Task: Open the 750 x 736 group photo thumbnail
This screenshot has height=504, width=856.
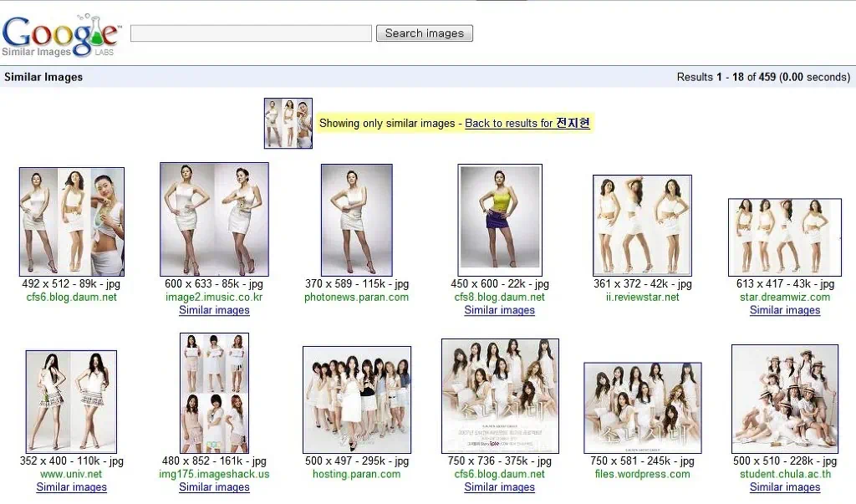Action: click(x=499, y=394)
